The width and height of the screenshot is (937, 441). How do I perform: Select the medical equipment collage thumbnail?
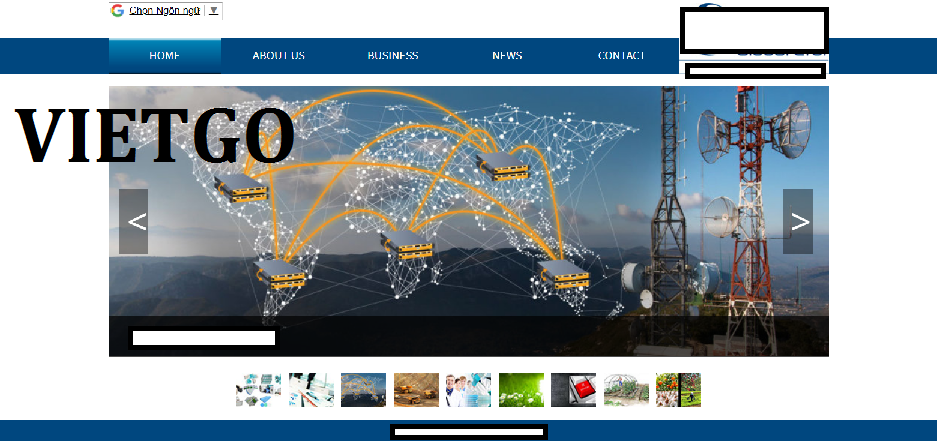(258, 390)
